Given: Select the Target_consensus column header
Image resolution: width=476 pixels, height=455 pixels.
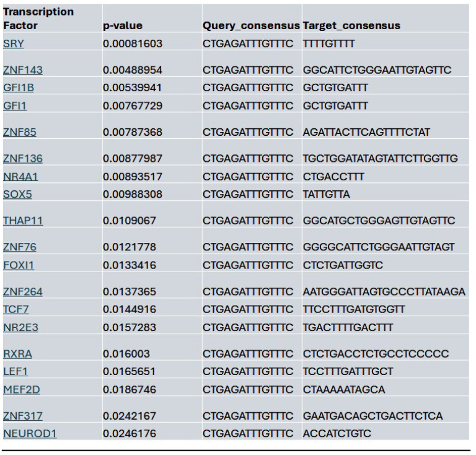Looking at the screenshot, I should tap(351, 25).
